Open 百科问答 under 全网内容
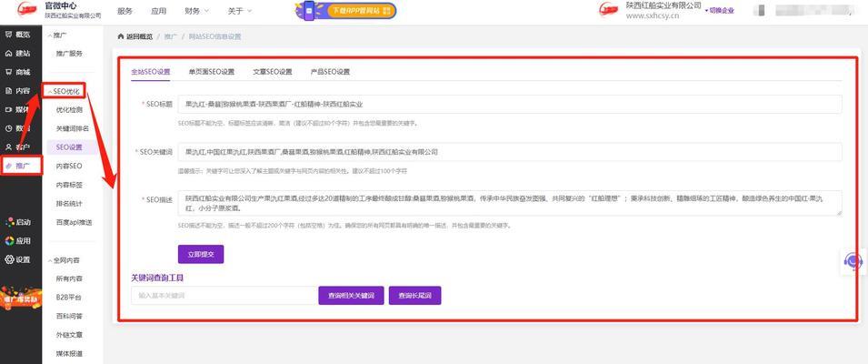The width and height of the screenshot is (868, 364). click(69, 317)
